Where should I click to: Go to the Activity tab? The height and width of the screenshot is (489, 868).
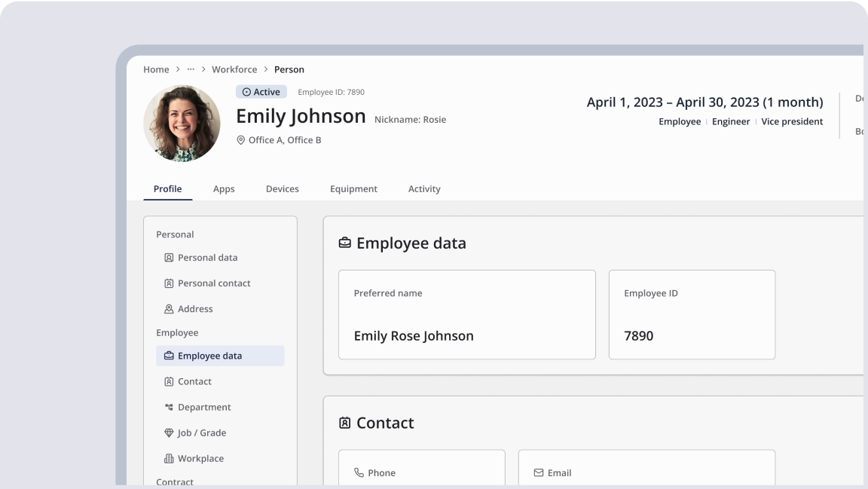(424, 189)
